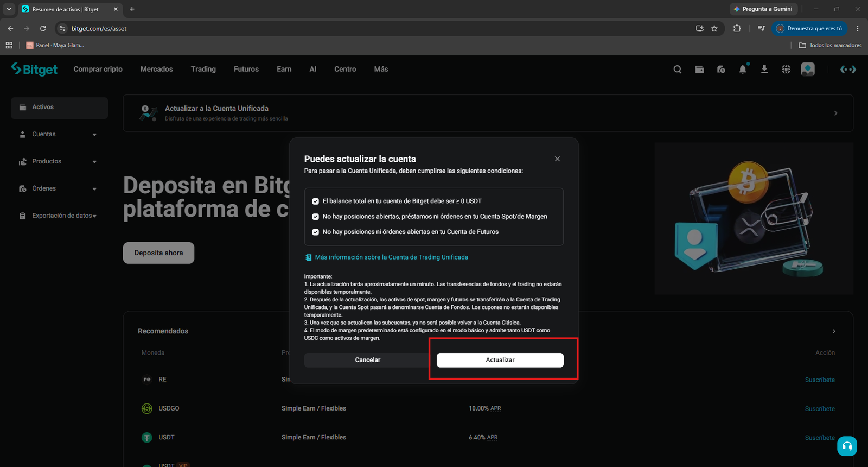Open browser extensions puzzle icon

coord(737,28)
